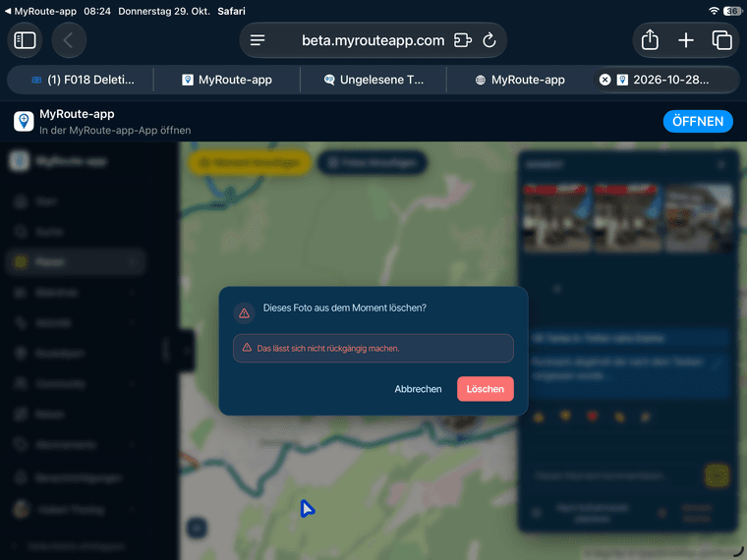
Task: Tap the MyRoute-app banner app icon
Action: pos(24,121)
